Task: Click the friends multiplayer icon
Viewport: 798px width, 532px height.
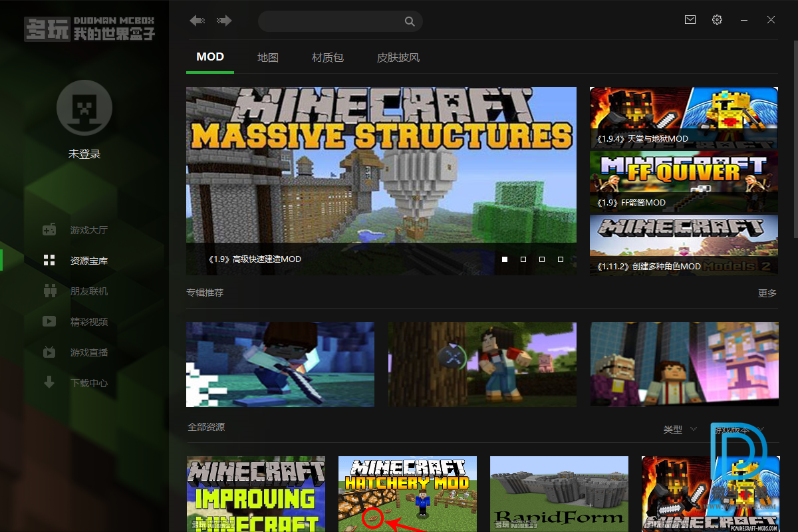Action: (x=49, y=291)
